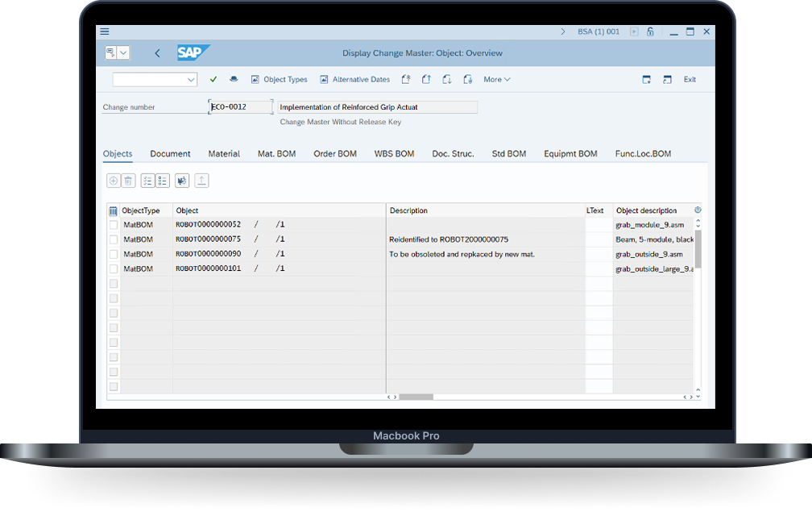Click the Implementation of Reinforced Grip description field
This screenshot has height=512, width=812.
click(x=378, y=107)
